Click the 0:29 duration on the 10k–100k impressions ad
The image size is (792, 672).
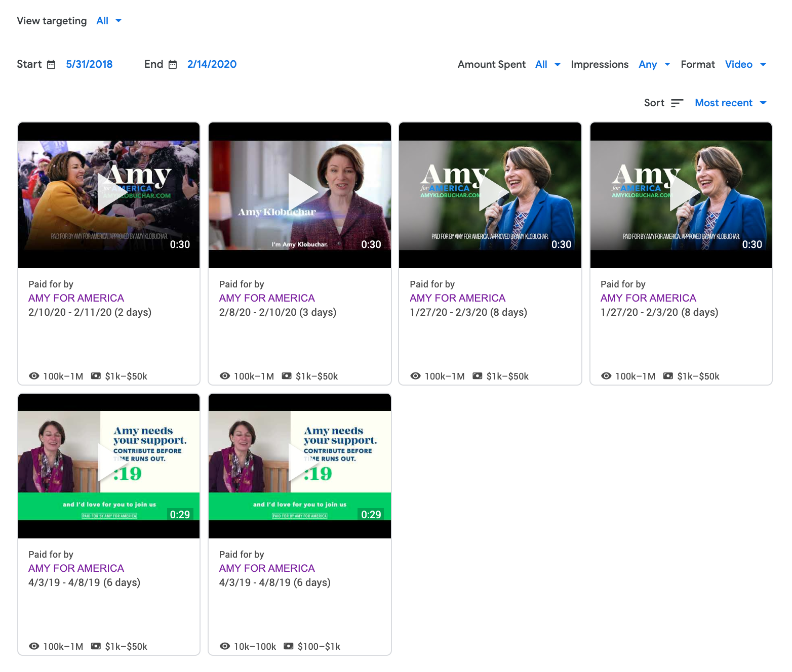(x=371, y=515)
